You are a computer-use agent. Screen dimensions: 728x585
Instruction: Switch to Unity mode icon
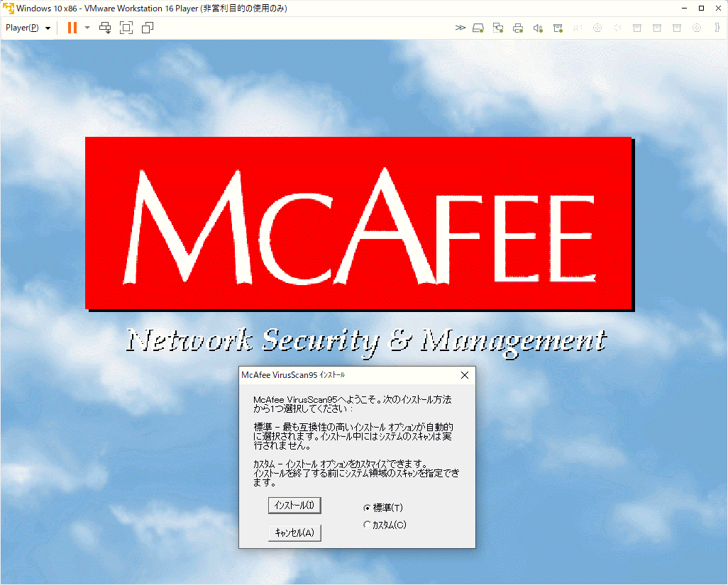[x=148, y=28]
